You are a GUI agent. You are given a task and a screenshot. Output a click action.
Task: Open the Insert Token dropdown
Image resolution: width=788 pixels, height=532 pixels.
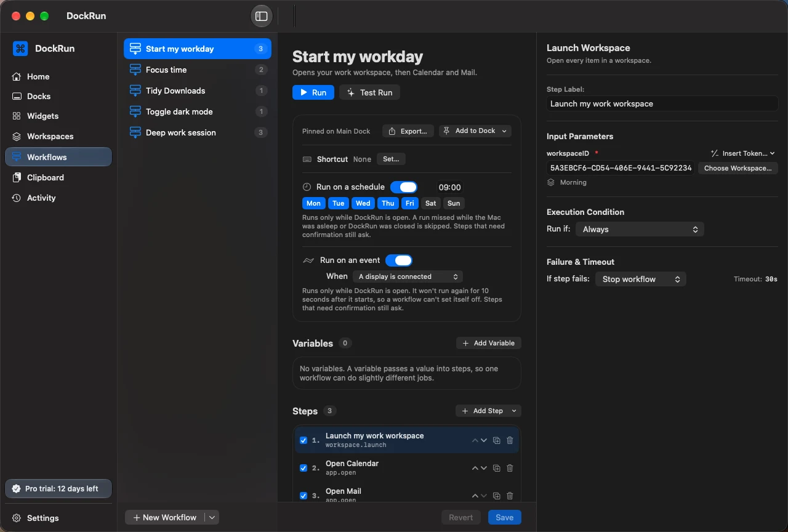pyautogui.click(x=743, y=153)
